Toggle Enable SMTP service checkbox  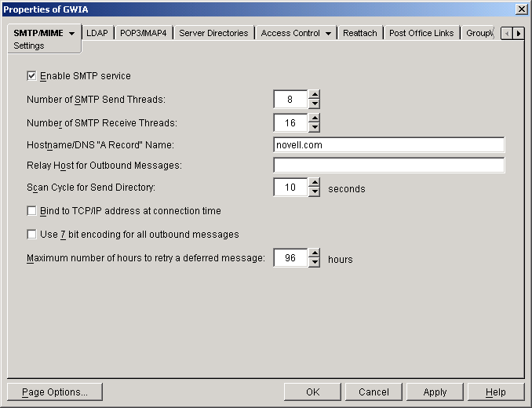click(31, 75)
